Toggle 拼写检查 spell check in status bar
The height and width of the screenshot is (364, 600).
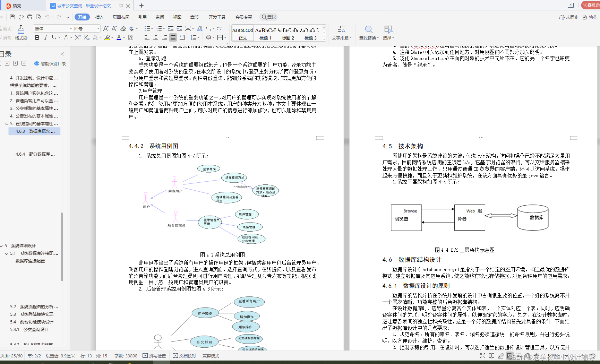[x=154, y=355]
